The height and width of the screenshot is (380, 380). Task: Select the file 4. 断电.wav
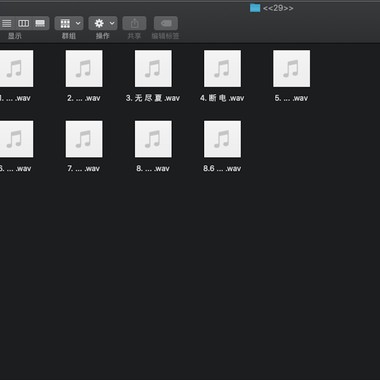(222, 69)
